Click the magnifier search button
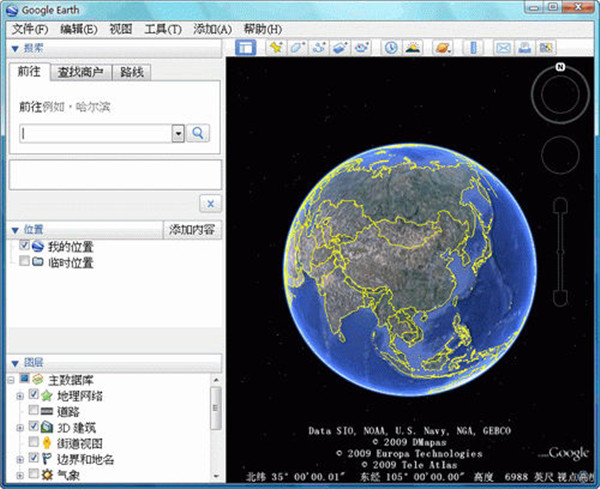The width and height of the screenshot is (600, 489). 198,133
